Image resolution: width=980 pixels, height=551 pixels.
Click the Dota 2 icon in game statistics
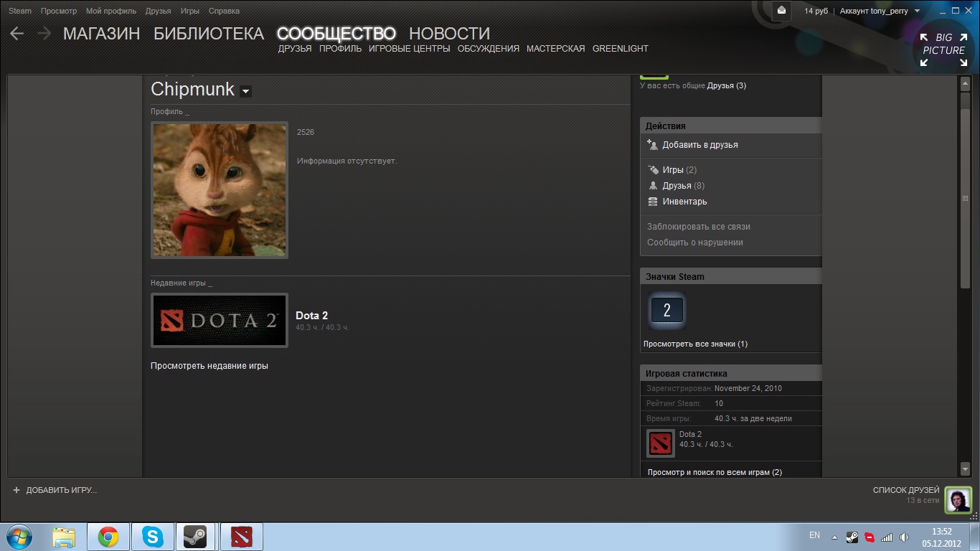(660, 443)
